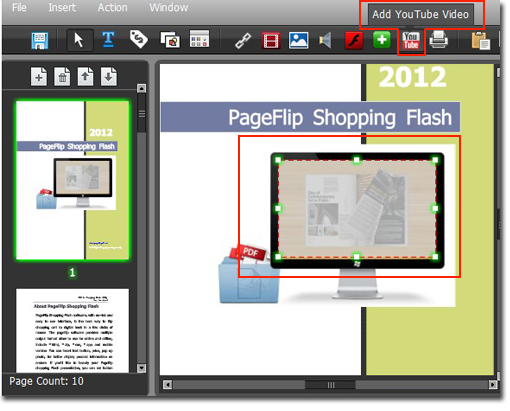This screenshot has width=510, height=411.
Task: Click the clipboard paste icon
Action: point(480,41)
